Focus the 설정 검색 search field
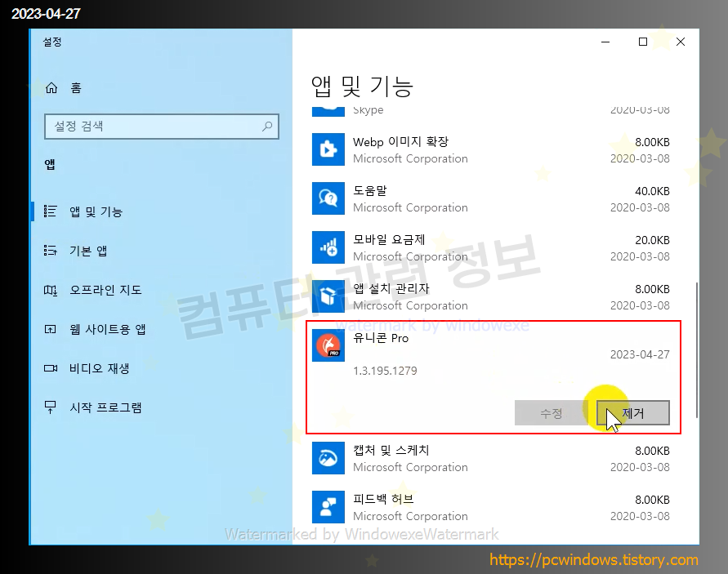 tap(162, 127)
